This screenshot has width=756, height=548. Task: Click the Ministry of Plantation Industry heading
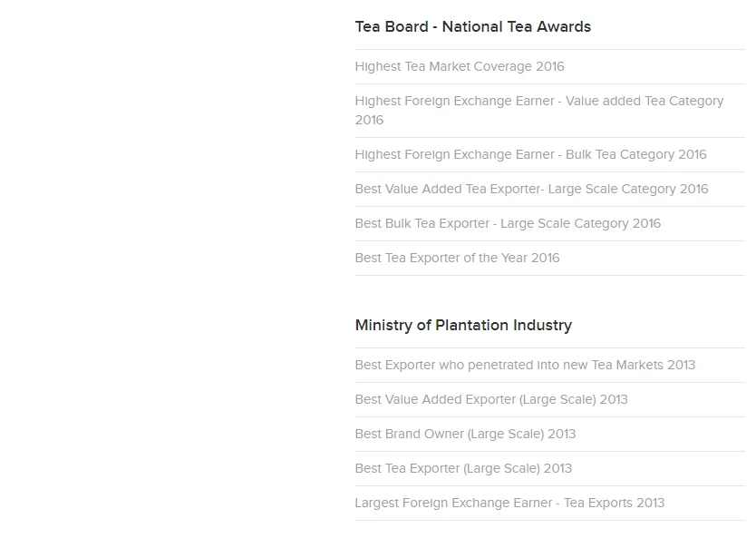coord(463,326)
